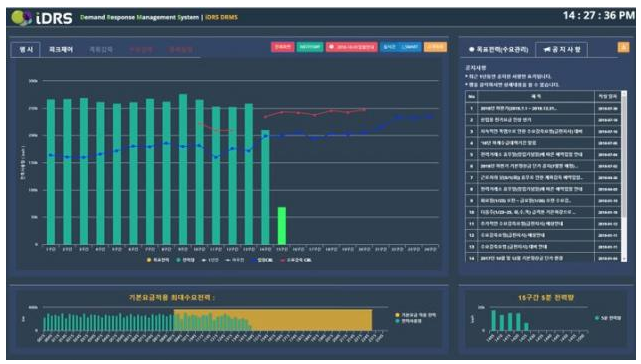Click the red forecast line point at hour 20
Image resolution: width=641 pixels, height=364 pixels.
[364, 109]
